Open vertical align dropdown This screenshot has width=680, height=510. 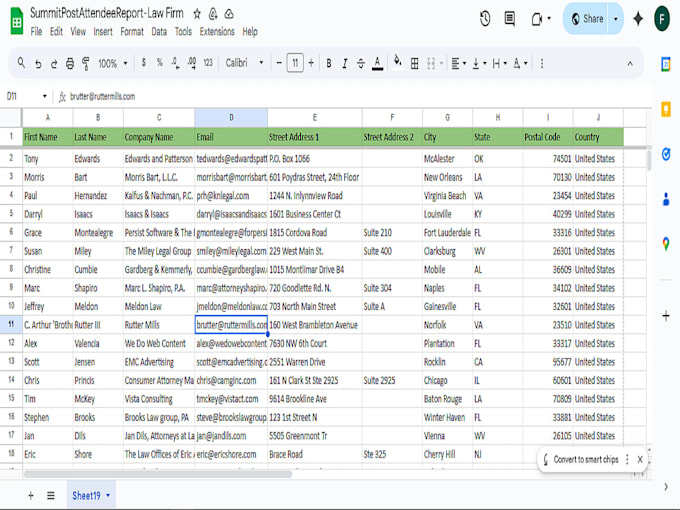pyautogui.click(x=479, y=64)
